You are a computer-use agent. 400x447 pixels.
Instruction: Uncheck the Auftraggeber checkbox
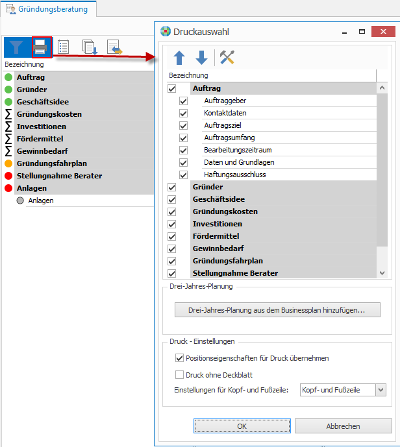coord(183,101)
